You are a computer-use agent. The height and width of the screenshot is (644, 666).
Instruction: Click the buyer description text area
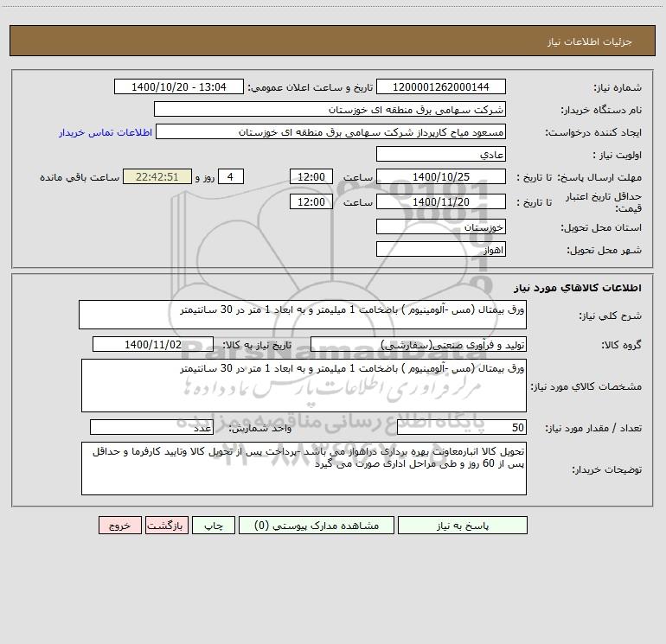(x=304, y=469)
